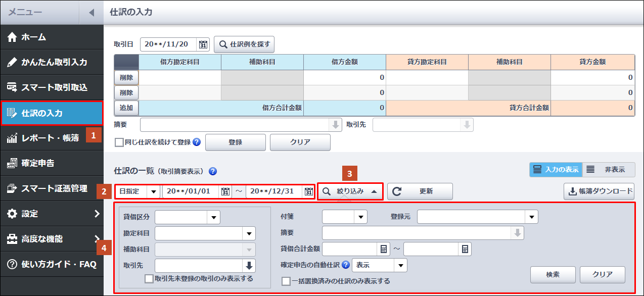Enable 同じ仕訳を続けて登録 checkbox
Image resolution: width=644 pixels, height=296 pixels.
[119, 142]
